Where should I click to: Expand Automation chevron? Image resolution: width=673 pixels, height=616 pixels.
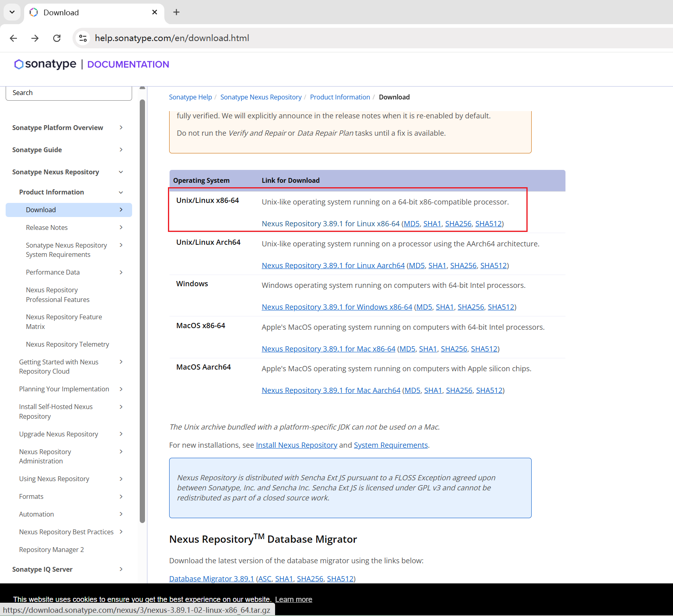coord(121,514)
